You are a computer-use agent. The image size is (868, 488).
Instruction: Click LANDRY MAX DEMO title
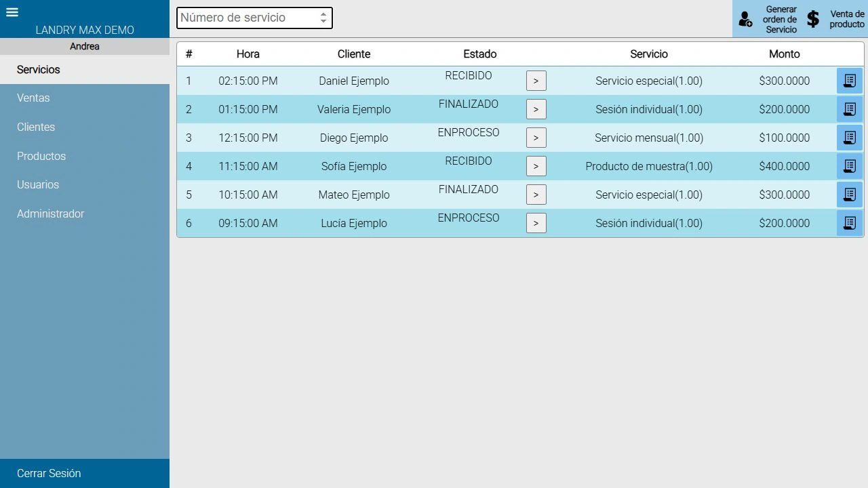85,30
